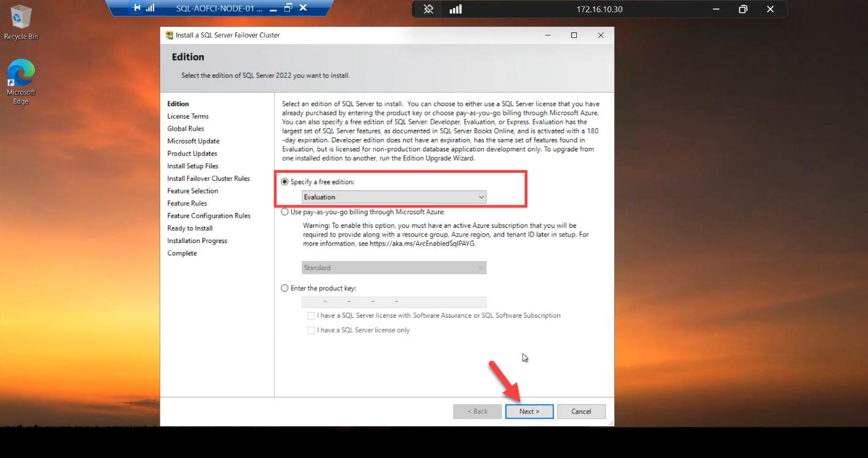Click the 172.16.10.30 address label
868x458 pixels.
click(599, 9)
